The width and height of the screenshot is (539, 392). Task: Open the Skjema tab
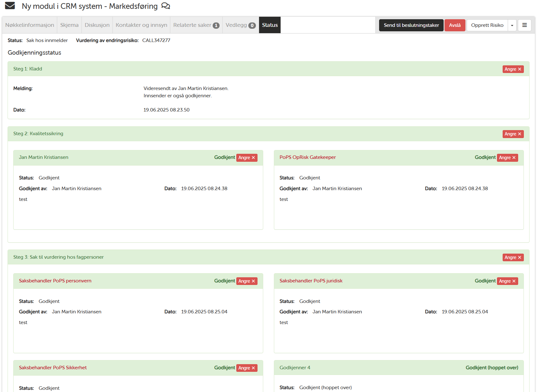click(x=69, y=25)
